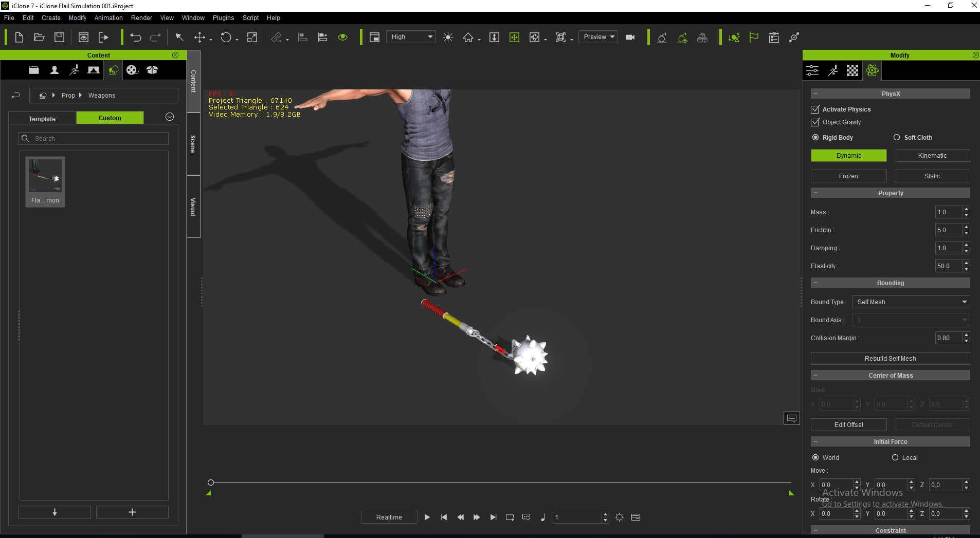
Task: Click the Edit Offset button
Action: click(848, 425)
